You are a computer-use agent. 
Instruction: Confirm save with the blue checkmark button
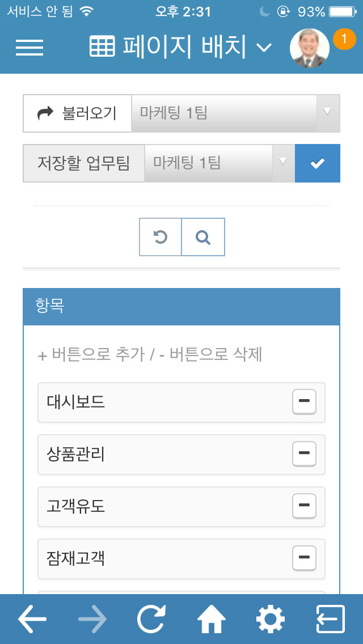click(318, 163)
